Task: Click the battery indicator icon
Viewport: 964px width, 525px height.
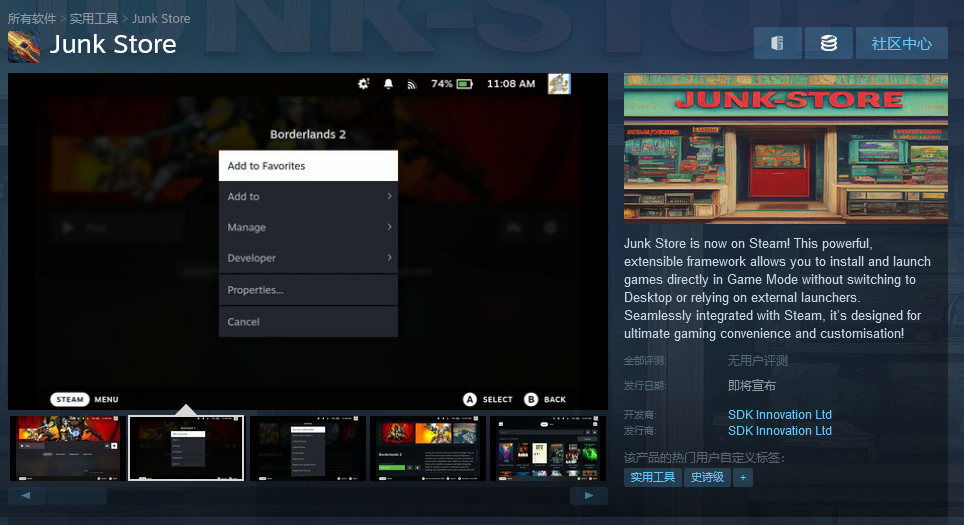Action: coord(464,84)
